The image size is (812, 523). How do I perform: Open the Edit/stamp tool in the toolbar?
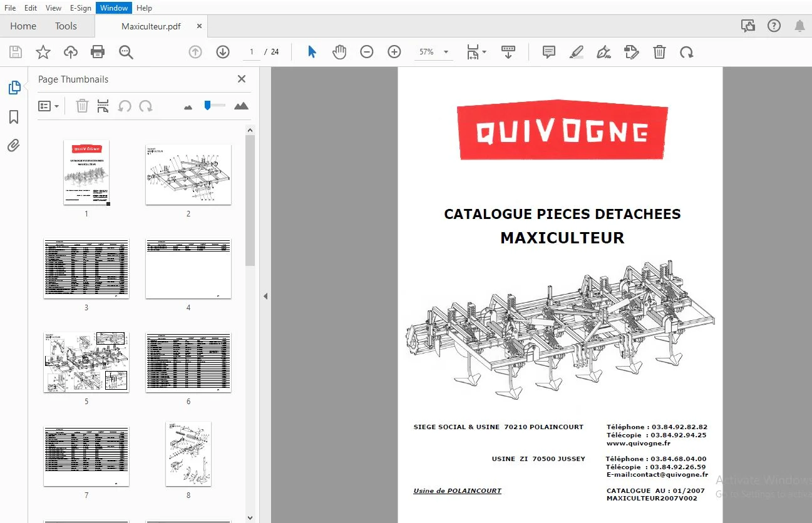632,52
